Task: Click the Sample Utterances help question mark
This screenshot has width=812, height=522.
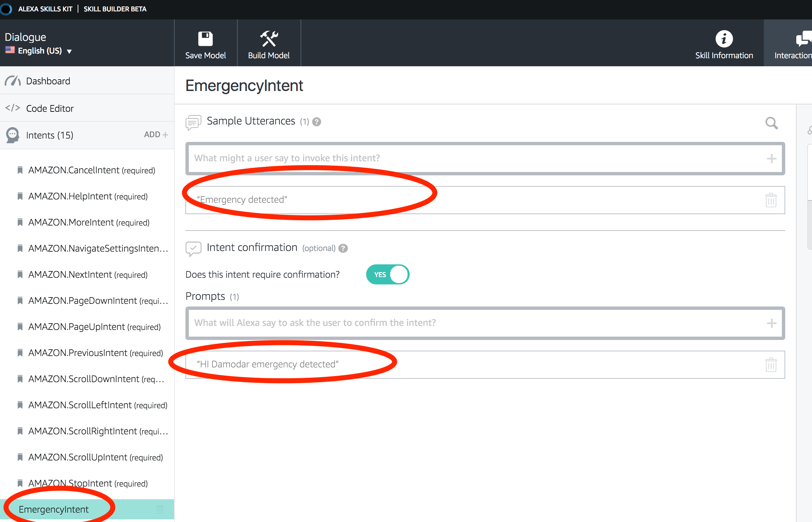Action: [316, 122]
